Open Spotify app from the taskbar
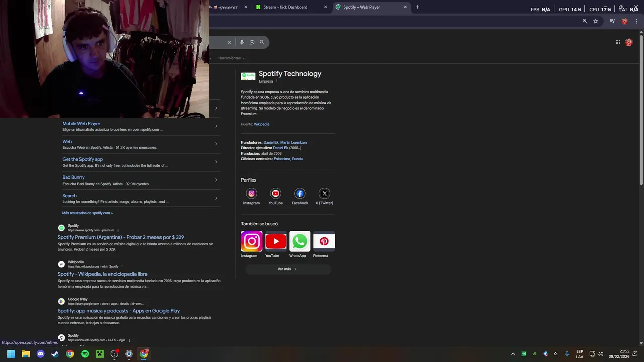This screenshot has height=362, width=644. [85, 354]
